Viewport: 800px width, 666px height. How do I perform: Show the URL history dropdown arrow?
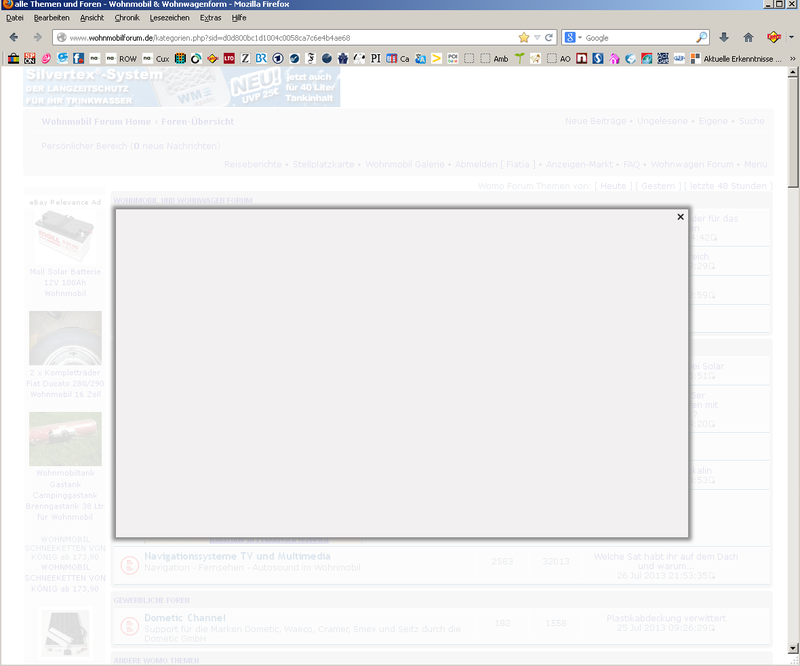click(537, 37)
